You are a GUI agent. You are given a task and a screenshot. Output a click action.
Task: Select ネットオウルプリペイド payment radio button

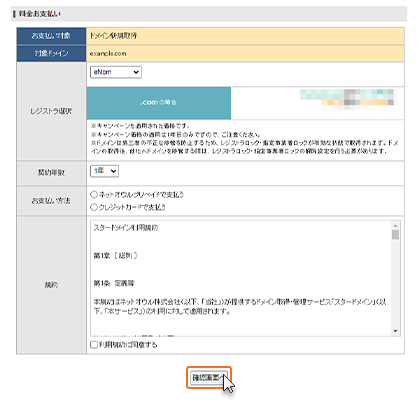(94, 194)
